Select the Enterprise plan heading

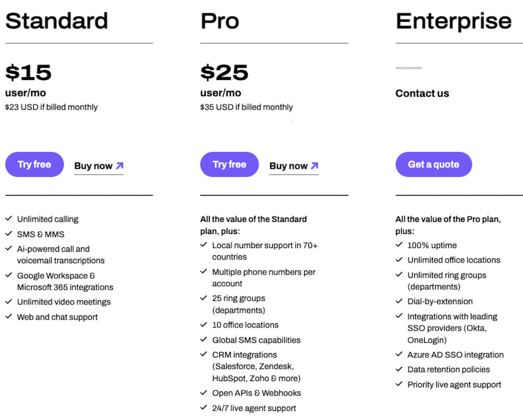pos(453,21)
